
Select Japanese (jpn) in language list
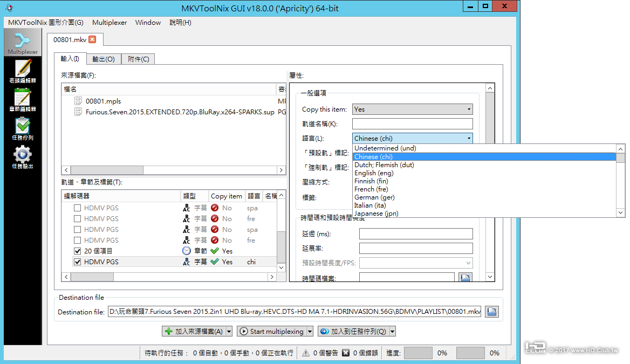[484, 214]
